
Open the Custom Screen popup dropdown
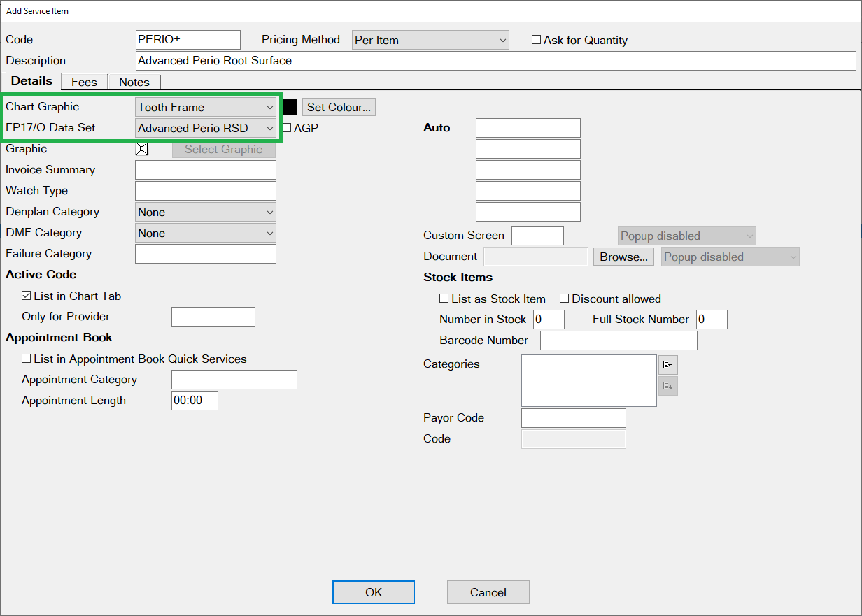pos(687,236)
